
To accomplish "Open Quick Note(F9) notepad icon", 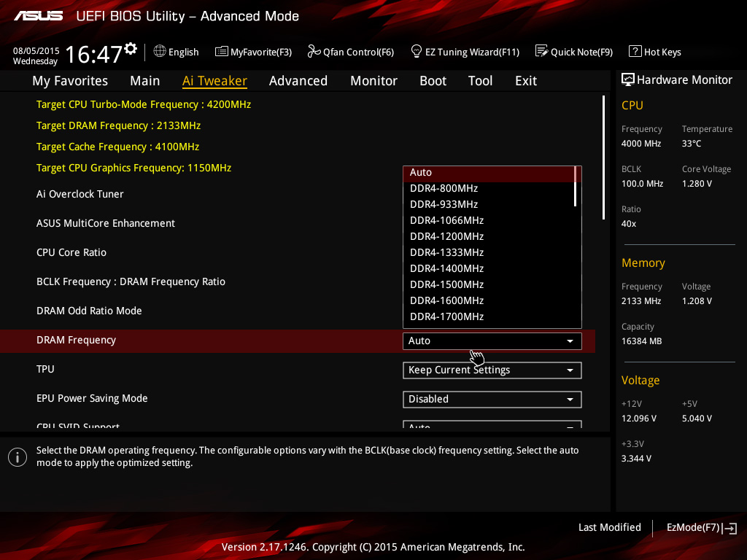I will [x=541, y=51].
